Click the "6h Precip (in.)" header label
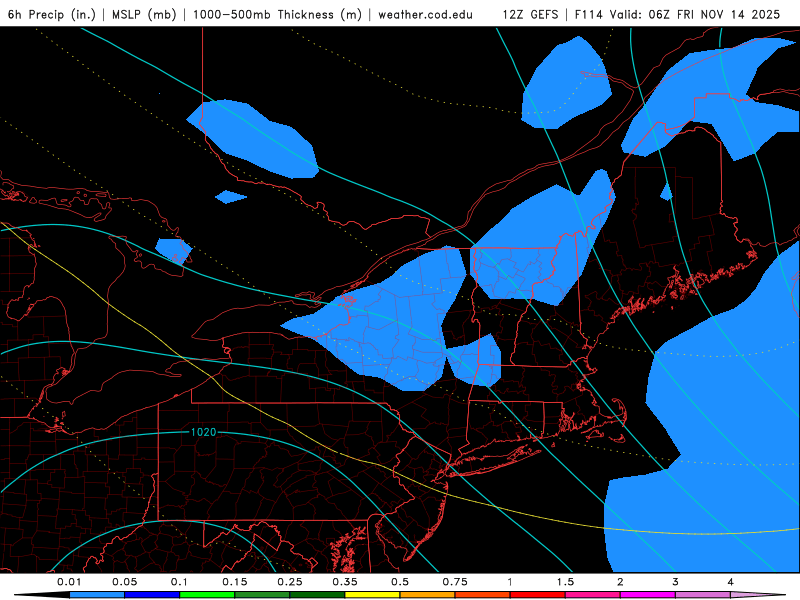This screenshot has width=800, height=600. click(x=52, y=14)
